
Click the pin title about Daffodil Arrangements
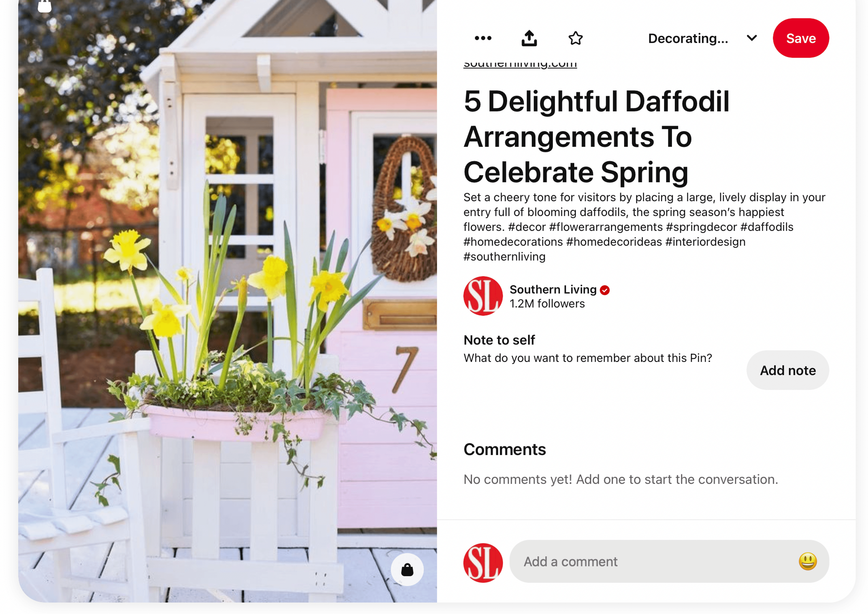(x=597, y=136)
